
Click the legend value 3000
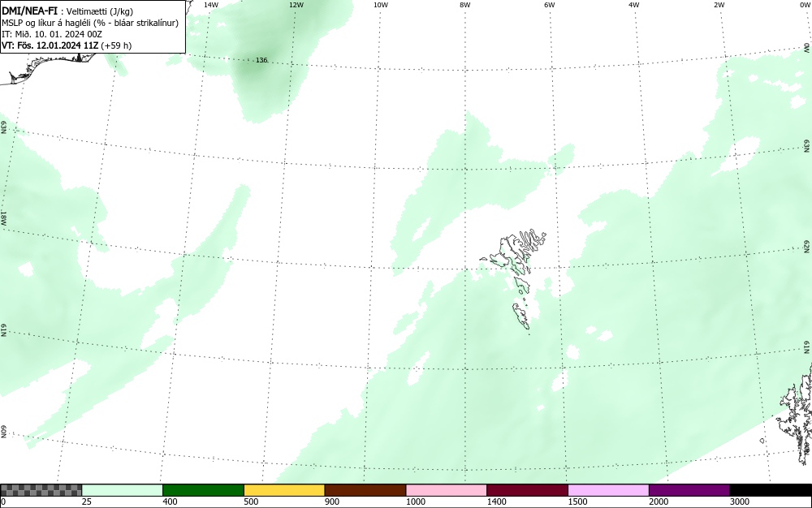[740, 502]
